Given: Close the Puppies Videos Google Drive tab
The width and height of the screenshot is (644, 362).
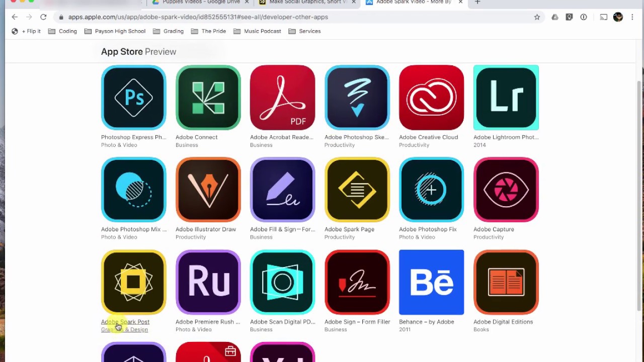Looking at the screenshot, I should coord(247,2).
